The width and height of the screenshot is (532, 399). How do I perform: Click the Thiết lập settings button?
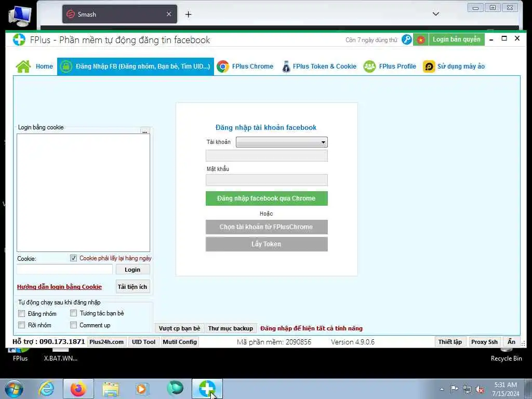(450, 342)
